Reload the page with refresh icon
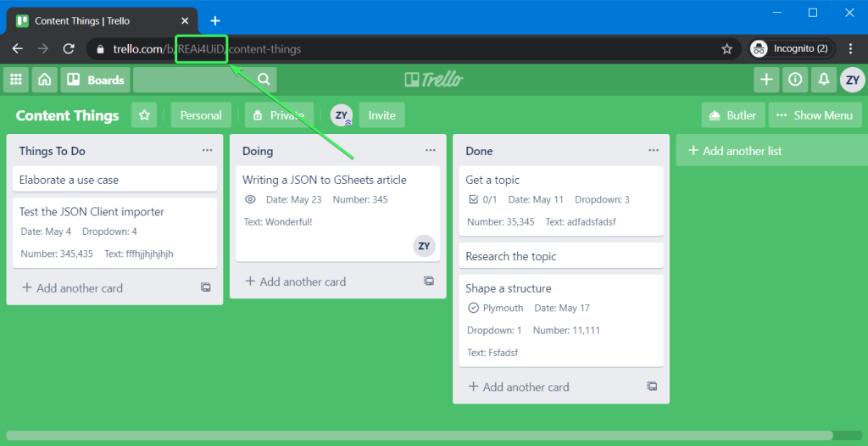 click(68, 49)
